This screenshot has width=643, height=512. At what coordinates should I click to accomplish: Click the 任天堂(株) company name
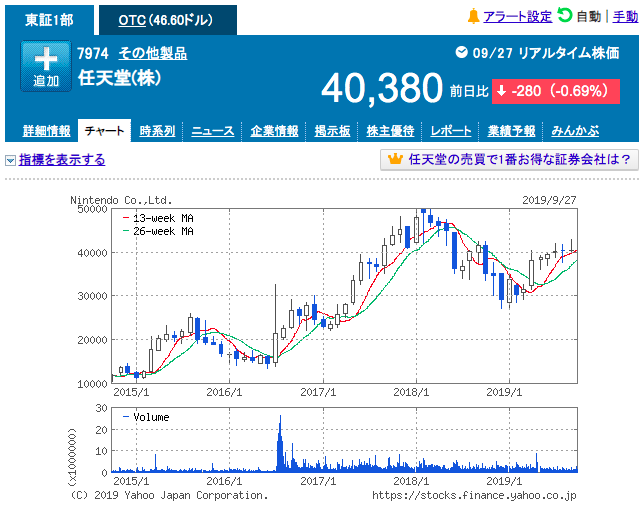[x=119, y=78]
